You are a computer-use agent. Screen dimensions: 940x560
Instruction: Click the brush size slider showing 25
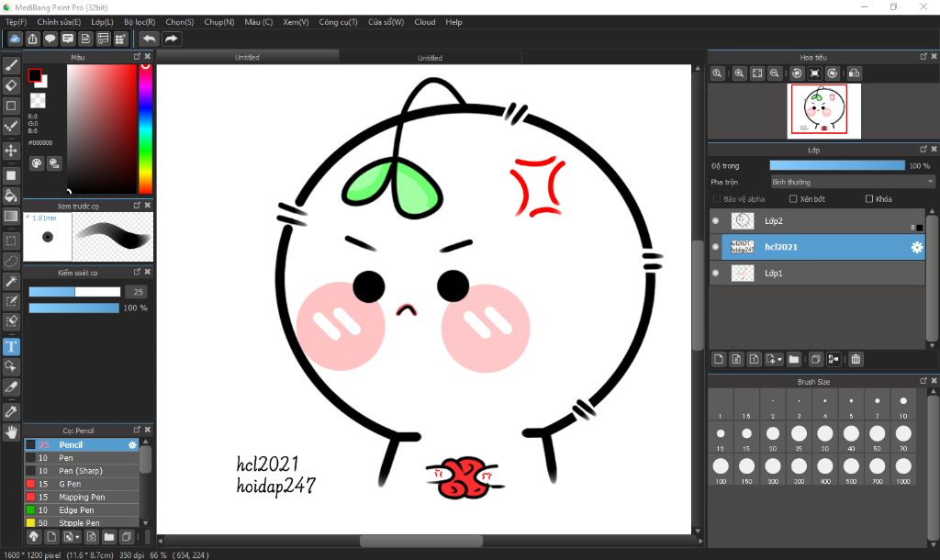[75, 292]
